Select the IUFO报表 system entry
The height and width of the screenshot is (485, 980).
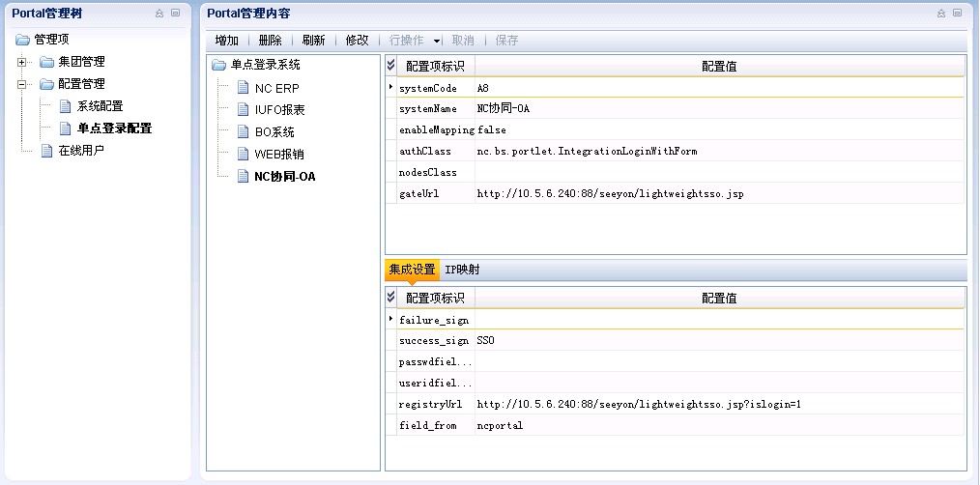coord(279,110)
